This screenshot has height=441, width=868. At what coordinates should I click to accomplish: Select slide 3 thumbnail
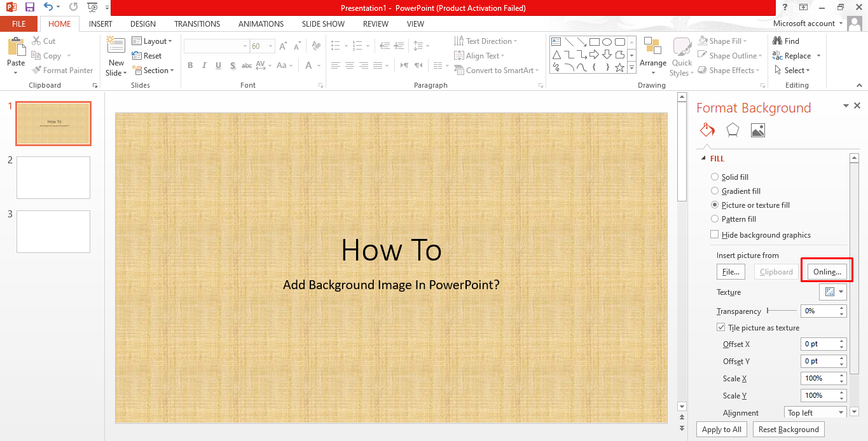pos(53,231)
